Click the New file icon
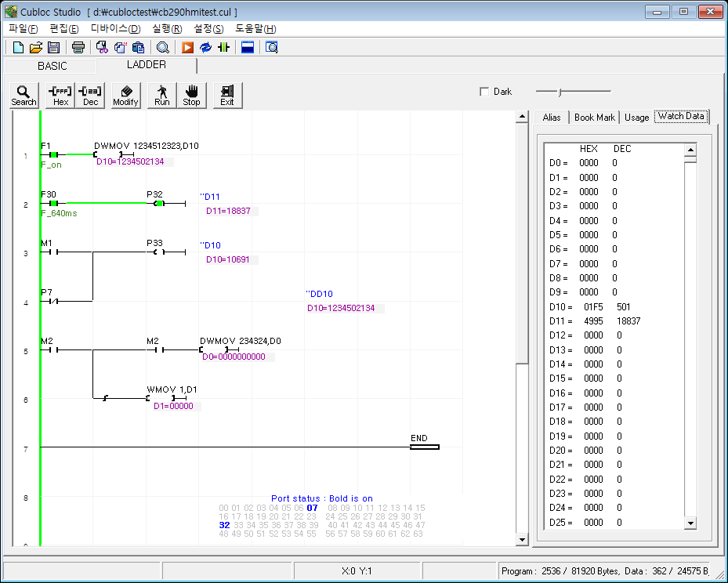 (x=18, y=48)
